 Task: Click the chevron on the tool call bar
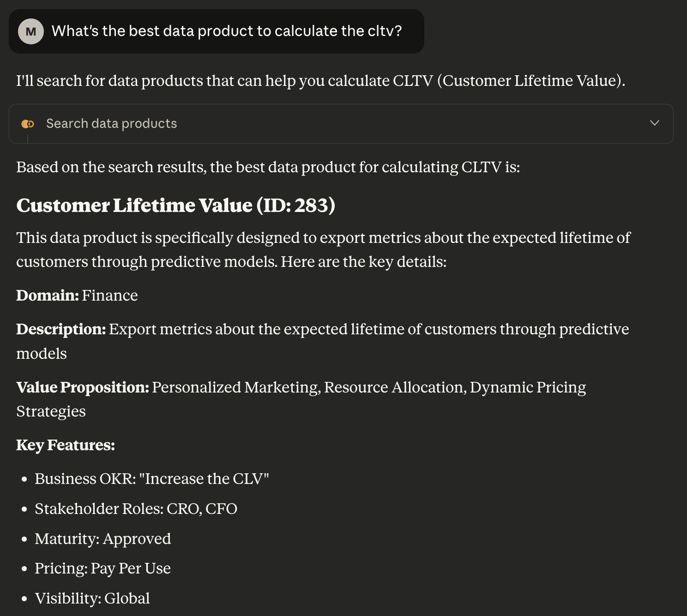654,123
